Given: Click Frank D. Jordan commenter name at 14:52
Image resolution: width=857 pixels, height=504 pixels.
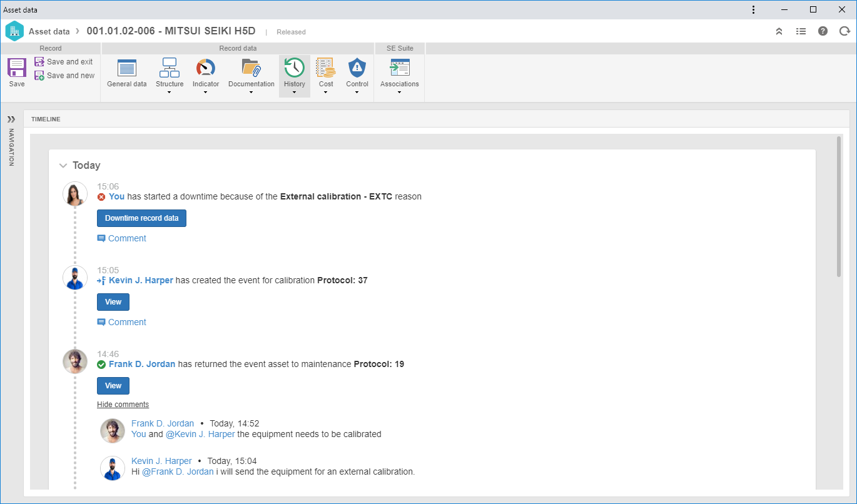Looking at the screenshot, I should (x=163, y=423).
